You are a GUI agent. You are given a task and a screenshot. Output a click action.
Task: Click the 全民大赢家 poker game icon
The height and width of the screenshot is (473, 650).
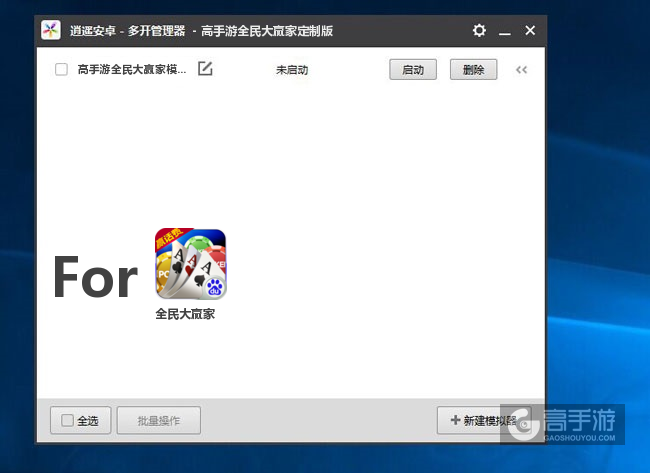[x=190, y=264]
